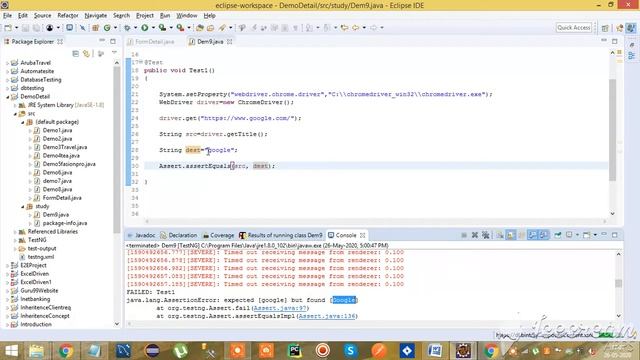Click Remove All Terminated Launches console icon

coord(485,235)
